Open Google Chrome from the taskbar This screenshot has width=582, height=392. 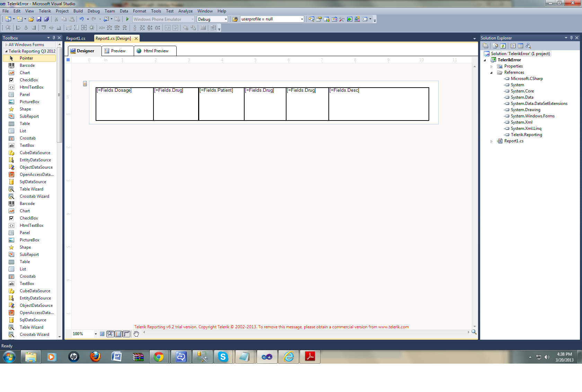pos(159,357)
